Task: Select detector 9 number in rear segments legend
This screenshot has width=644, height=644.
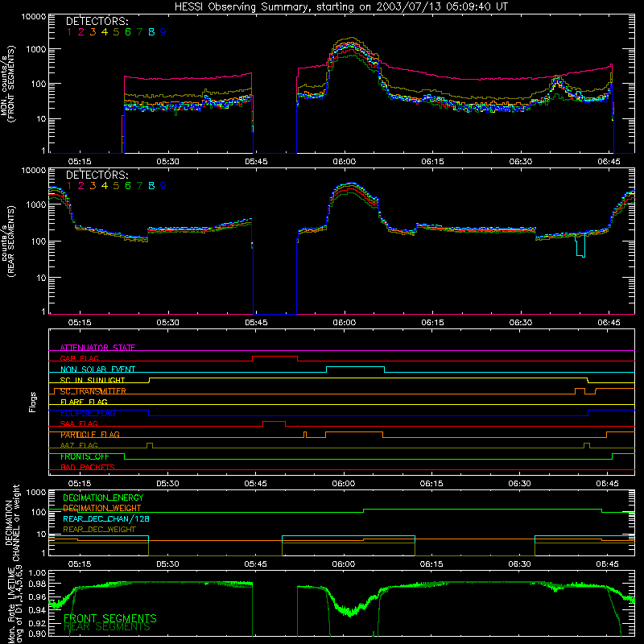Action: [x=163, y=186]
